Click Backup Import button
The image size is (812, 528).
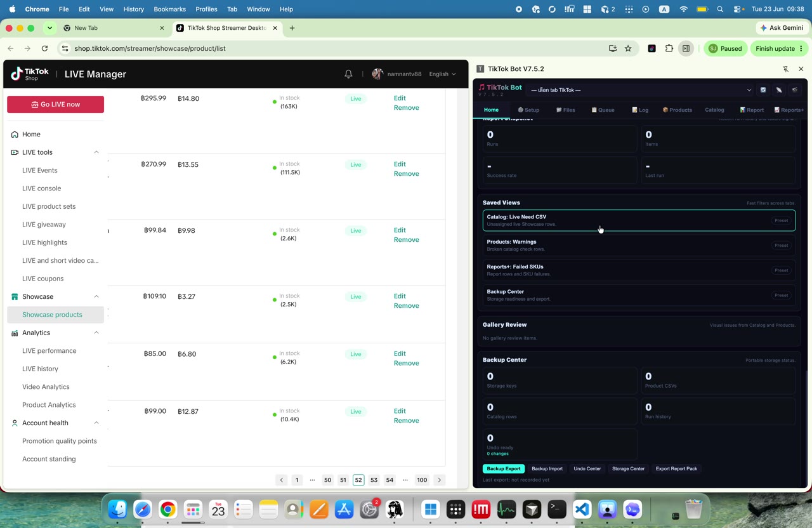tap(547, 469)
